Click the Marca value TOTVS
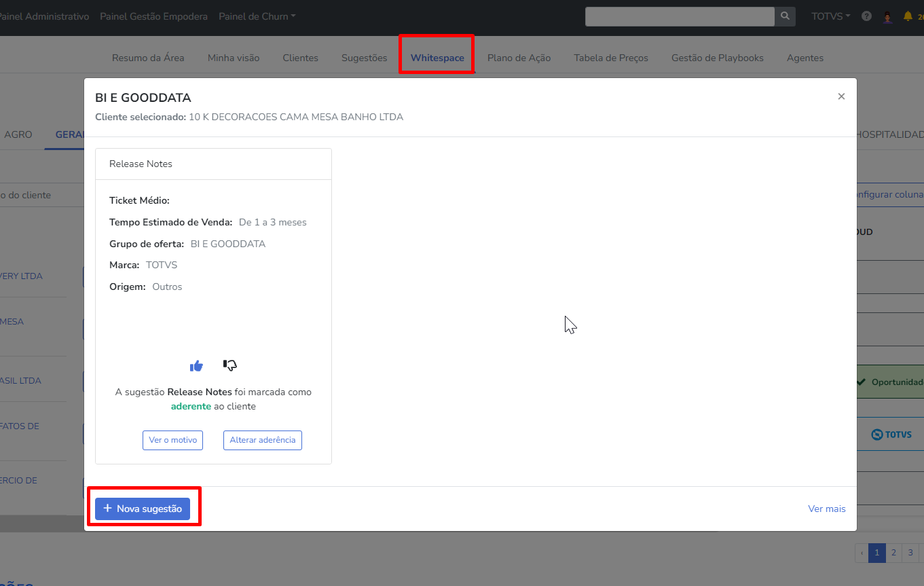Screen dimensions: 924x586 pos(162,265)
